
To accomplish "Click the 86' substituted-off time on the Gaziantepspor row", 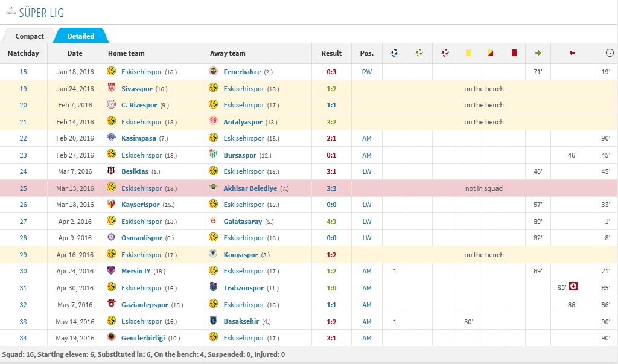I will (572, 305).
